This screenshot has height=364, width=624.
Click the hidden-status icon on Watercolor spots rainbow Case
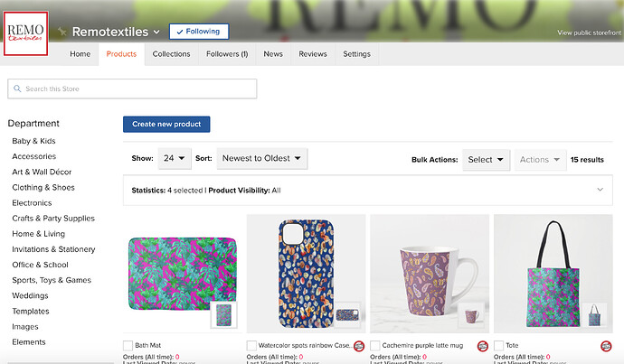click(359, 346)
